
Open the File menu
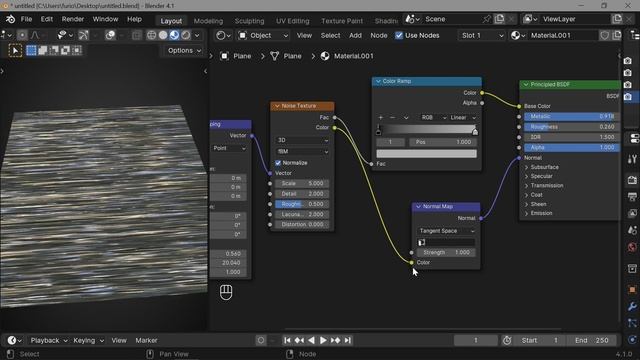(x=26, y=19)
